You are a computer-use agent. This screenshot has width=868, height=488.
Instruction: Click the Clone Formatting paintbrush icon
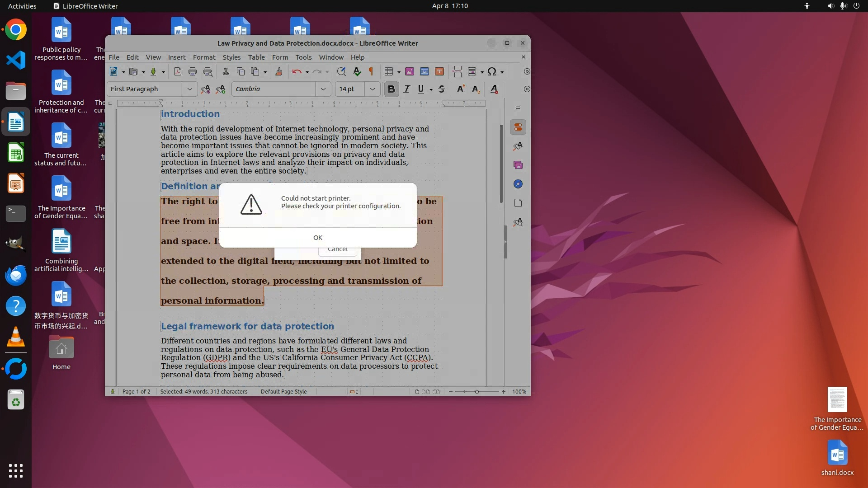279,71
